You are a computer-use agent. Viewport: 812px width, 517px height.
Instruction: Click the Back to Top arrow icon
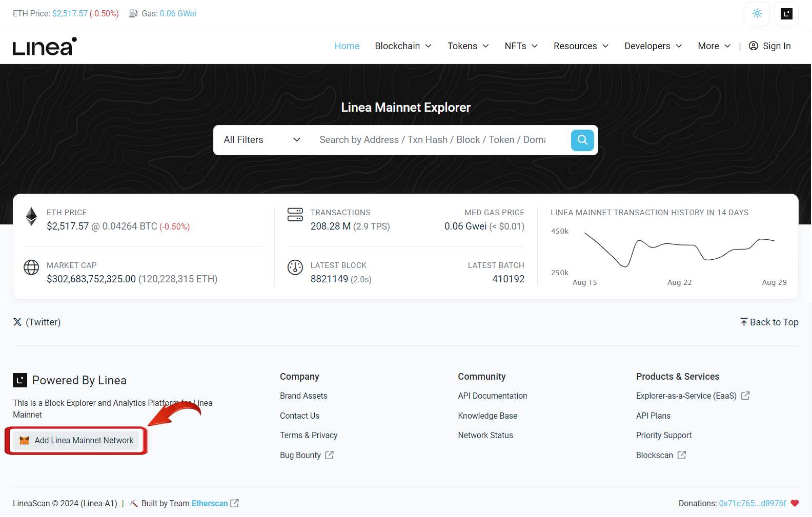pos(744,322)
